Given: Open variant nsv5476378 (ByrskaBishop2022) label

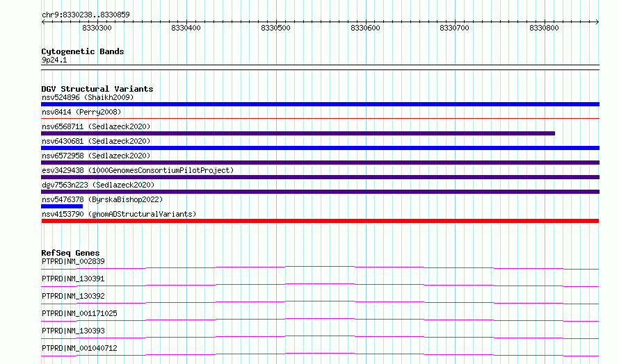Looking at the screenshot, I should pos(102,199).
